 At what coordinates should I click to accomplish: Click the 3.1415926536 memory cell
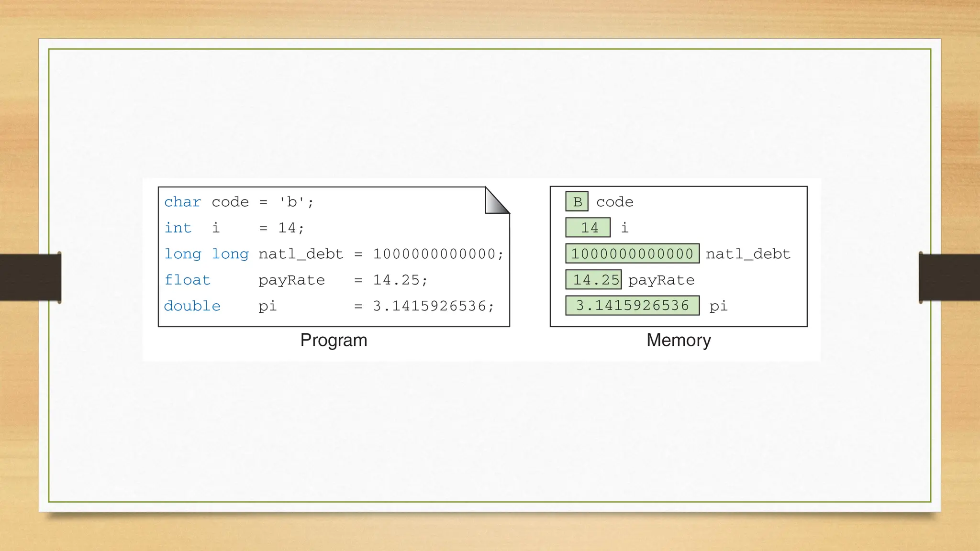coord(632,306)
